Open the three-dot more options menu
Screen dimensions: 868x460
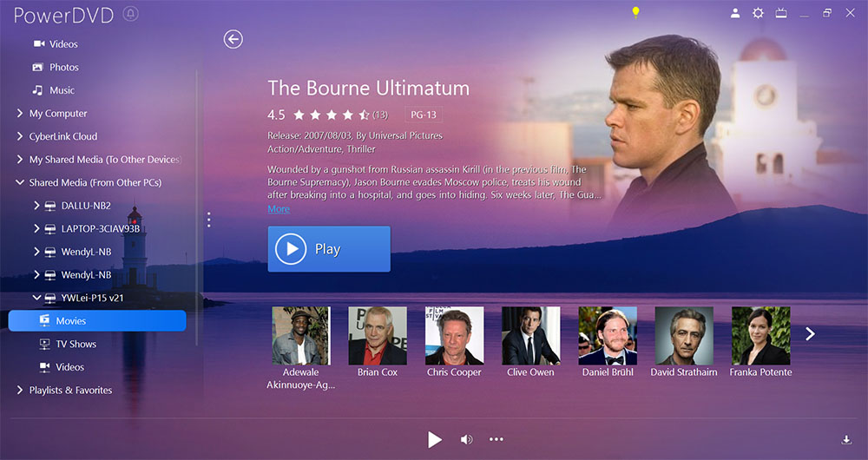click(x=496, y=439)
